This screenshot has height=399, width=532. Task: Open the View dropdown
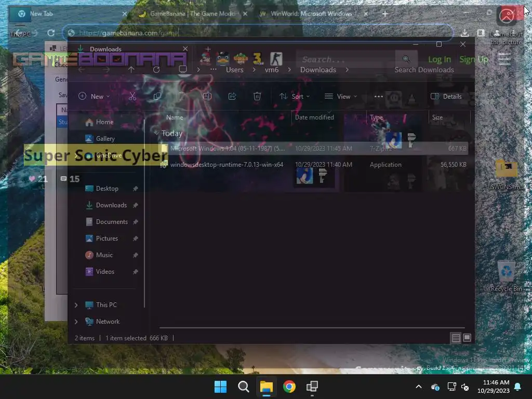pos(341,96)
